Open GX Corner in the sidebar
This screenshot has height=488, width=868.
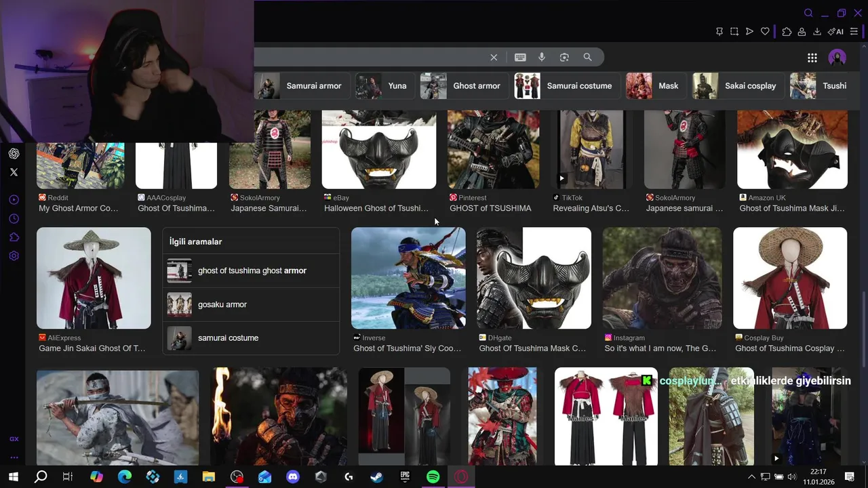click(14, 439)
